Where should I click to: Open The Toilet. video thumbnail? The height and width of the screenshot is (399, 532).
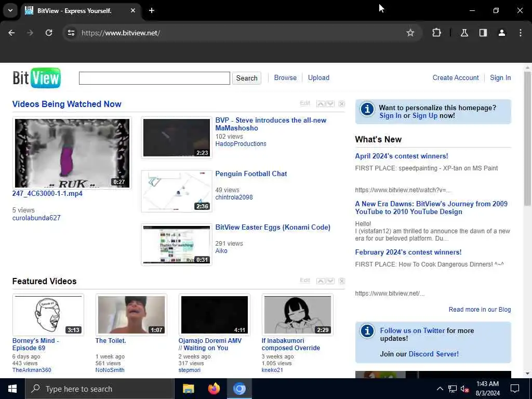[x=131, y=315]
